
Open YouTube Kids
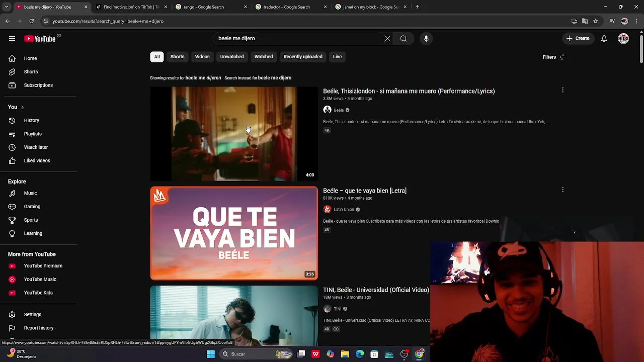coord(38,293)
